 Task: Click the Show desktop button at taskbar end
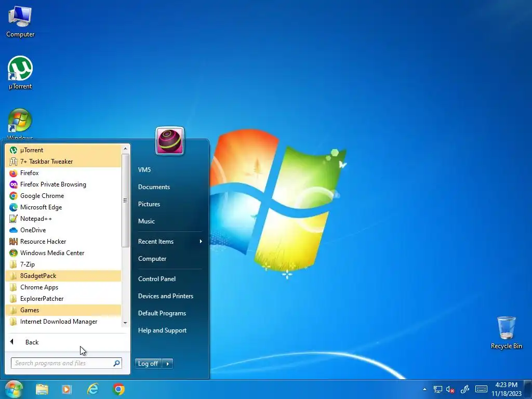[528, 389]
